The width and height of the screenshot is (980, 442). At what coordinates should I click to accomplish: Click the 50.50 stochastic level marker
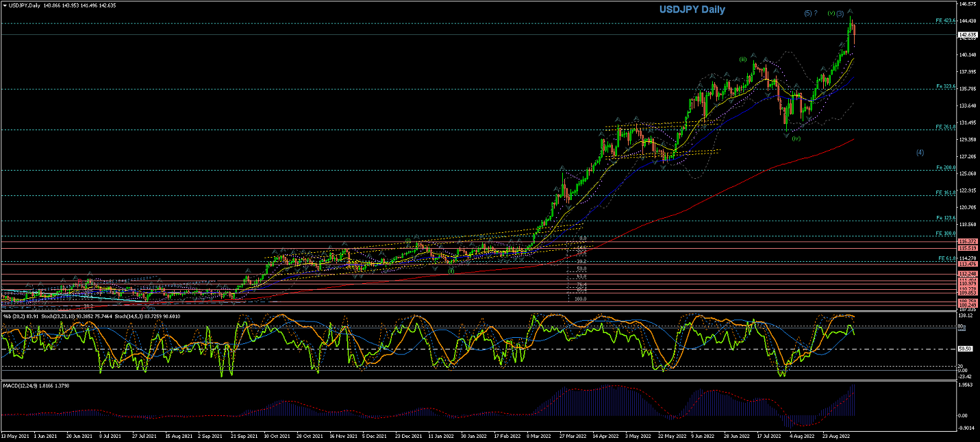(x=966, y=349)
